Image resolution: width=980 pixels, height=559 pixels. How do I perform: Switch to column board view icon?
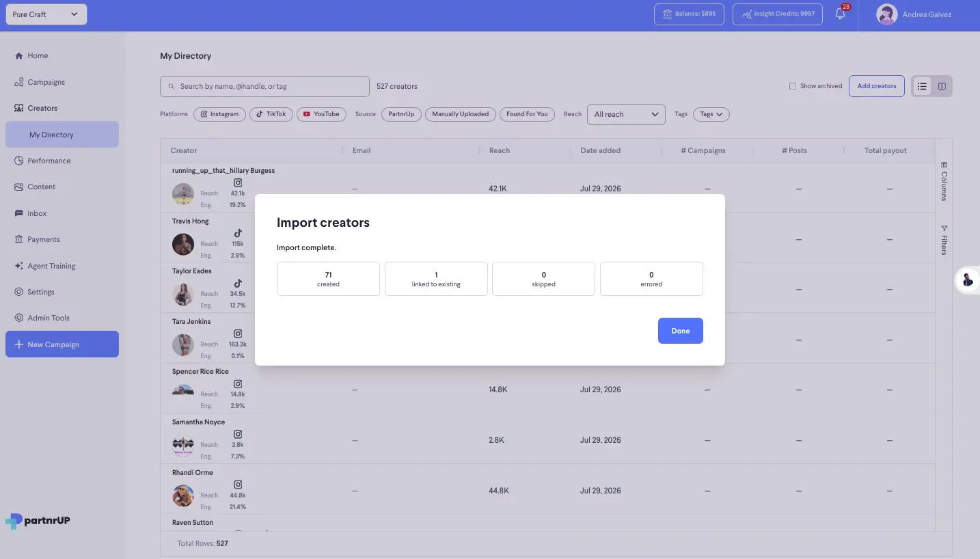pos(942,86)
